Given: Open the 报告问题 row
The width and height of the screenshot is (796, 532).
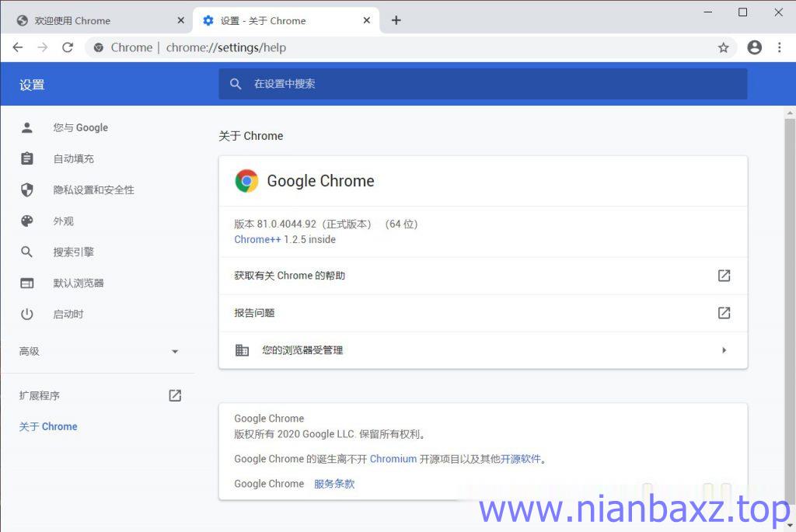Looking at the screenshot, I should tap(483, 313).
